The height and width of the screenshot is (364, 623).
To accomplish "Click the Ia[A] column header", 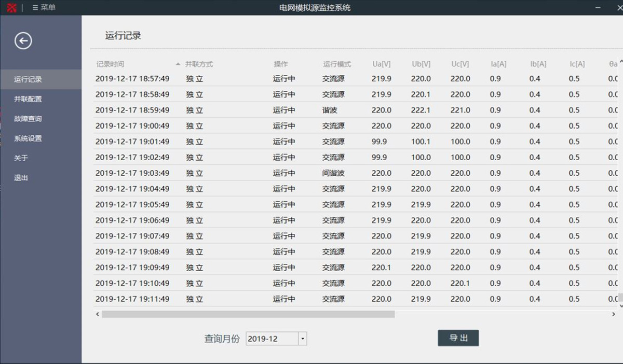I will click(498, 64).
